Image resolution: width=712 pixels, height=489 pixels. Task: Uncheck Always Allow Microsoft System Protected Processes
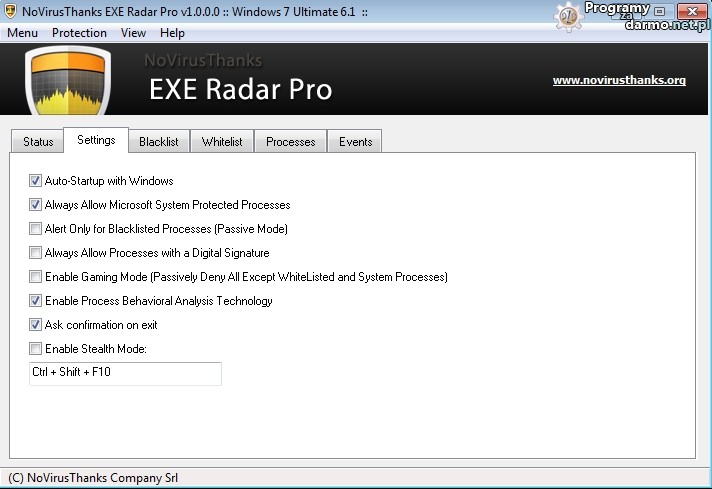(x=36, y=205)
